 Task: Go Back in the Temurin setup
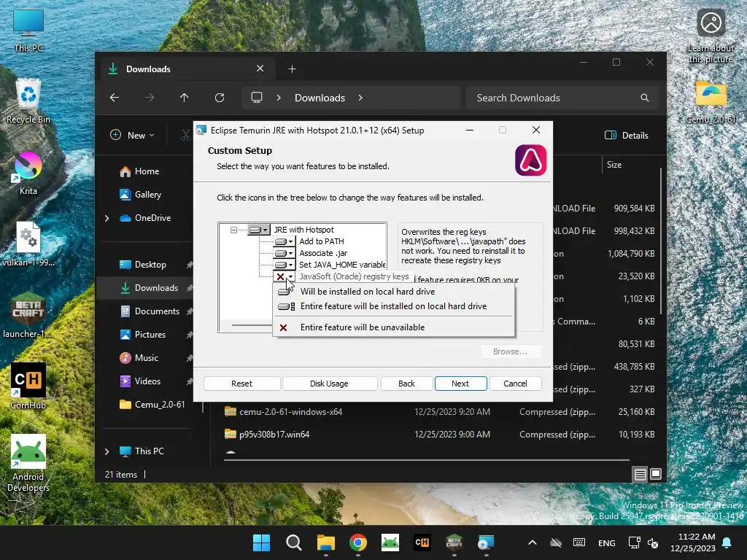tap(406, 384)
